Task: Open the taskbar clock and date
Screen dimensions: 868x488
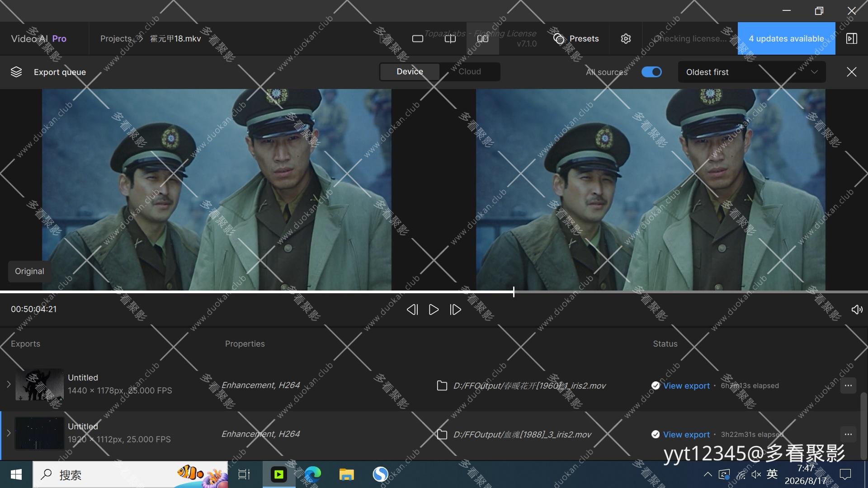Action: tap(806, 474)
